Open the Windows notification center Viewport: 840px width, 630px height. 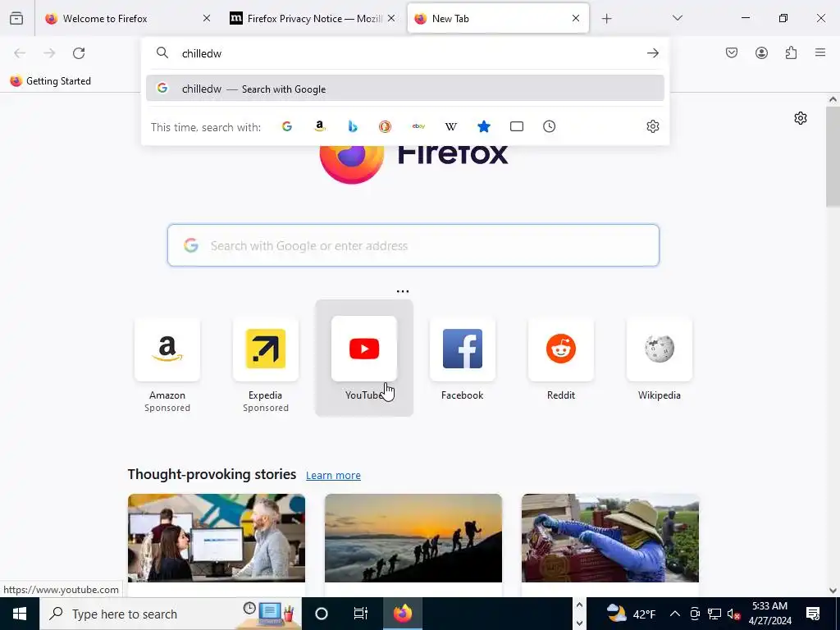tap(813, 614)
